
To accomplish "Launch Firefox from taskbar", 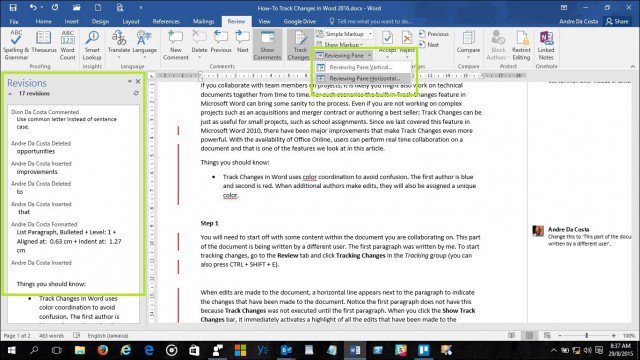I will 103,350.
